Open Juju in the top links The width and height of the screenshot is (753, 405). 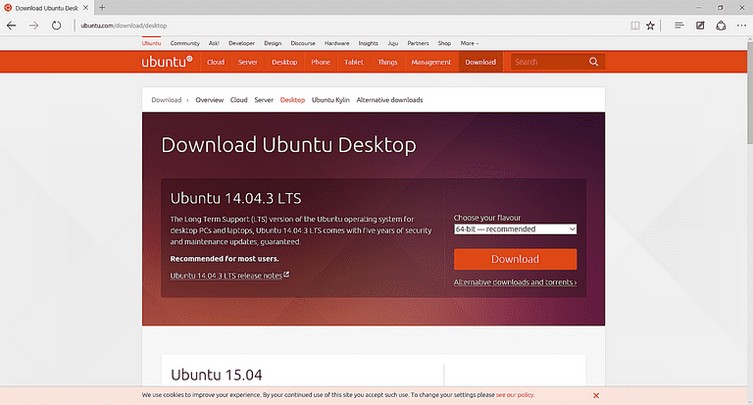(x=393, y=43)
